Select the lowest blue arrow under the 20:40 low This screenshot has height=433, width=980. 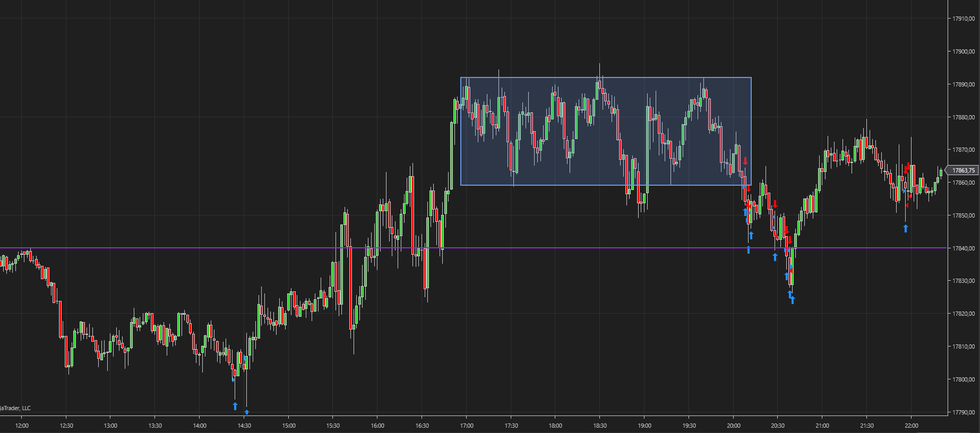[793, 300]
